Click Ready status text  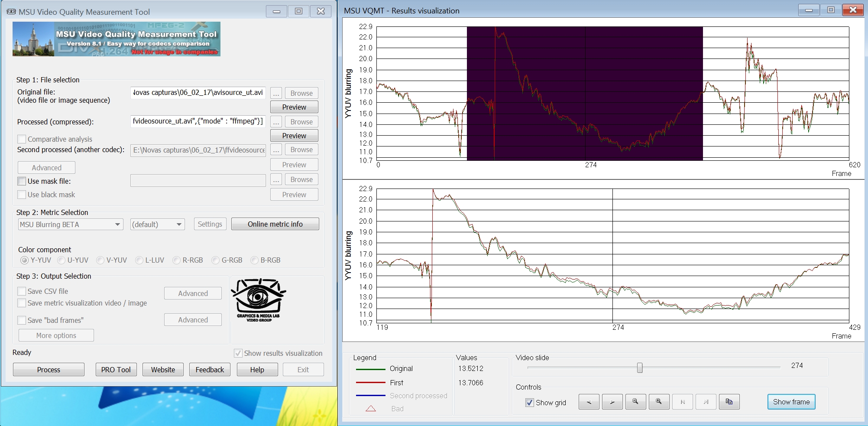click(22, 352)
